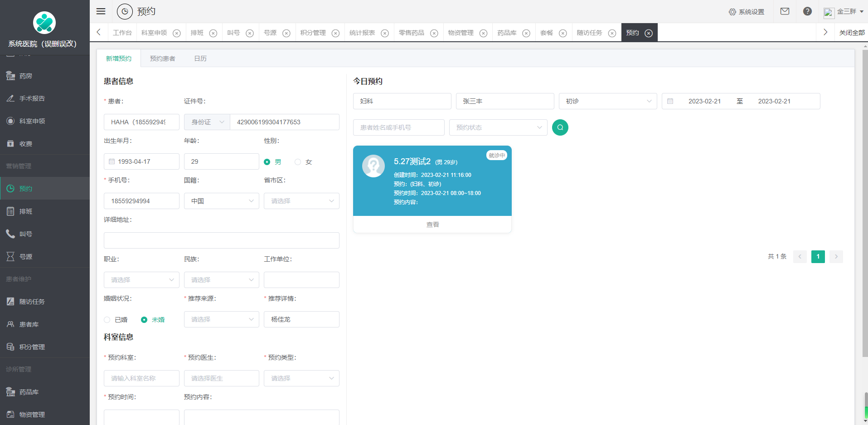
Task: Close the 叫号 tab
Action: [250, 33]
